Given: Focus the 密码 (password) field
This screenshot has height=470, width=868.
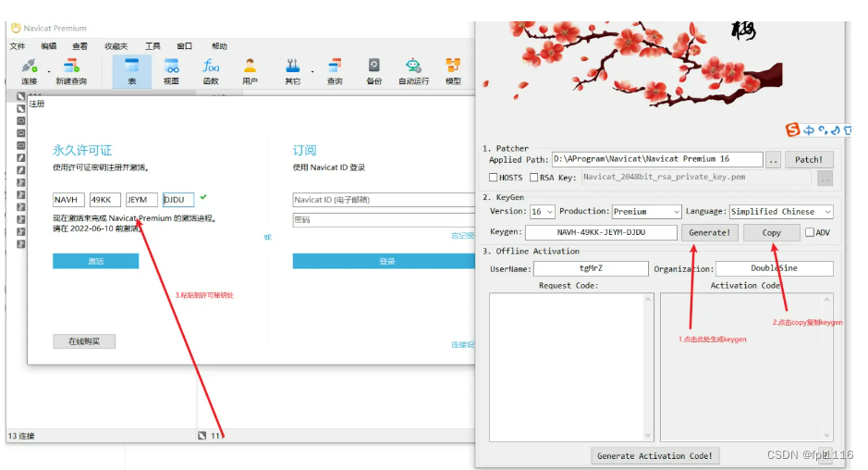Looking at the screenshot, I should 385,220.
